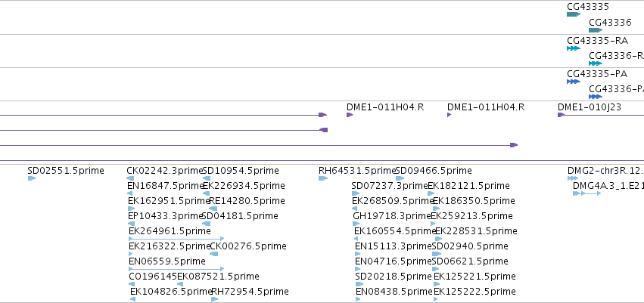The width and height of the screenshot is (644, 303).
Task: Select the CG43335 gene glyph
Action: pyautogui.click(x=574, y=14)
